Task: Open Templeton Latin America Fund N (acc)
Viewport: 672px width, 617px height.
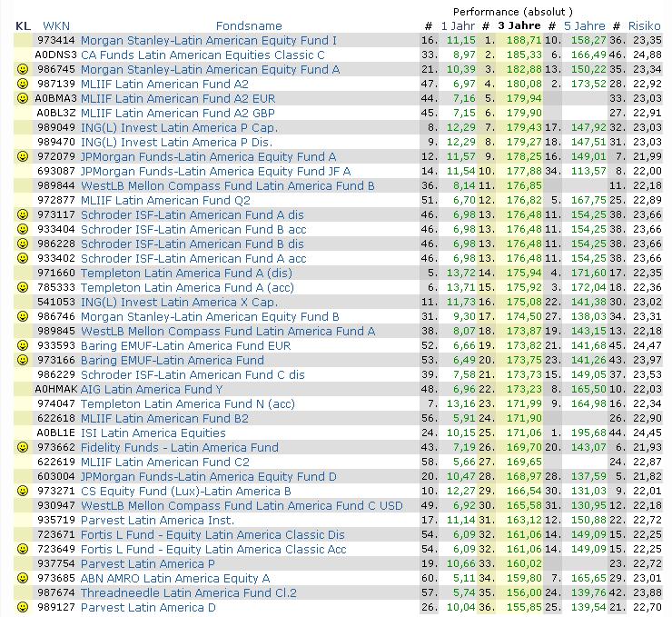Action: (x=188, y=403)
